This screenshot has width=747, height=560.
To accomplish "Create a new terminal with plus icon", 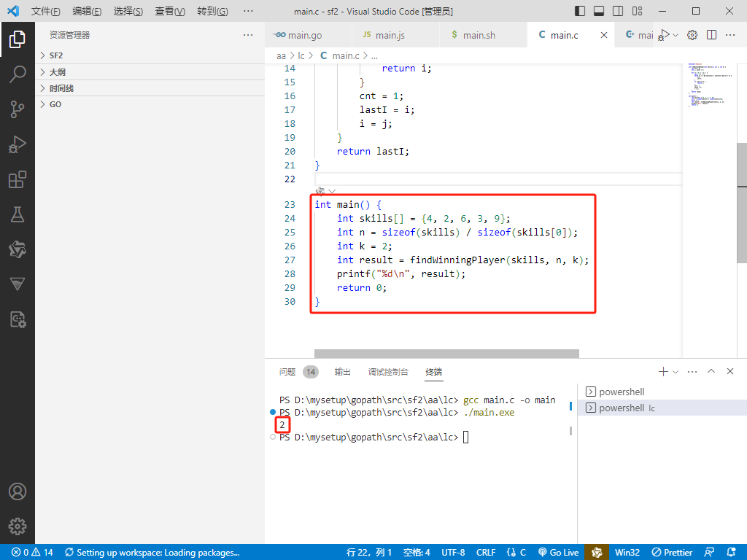I will pyautogui.click(x=663, y=371).
